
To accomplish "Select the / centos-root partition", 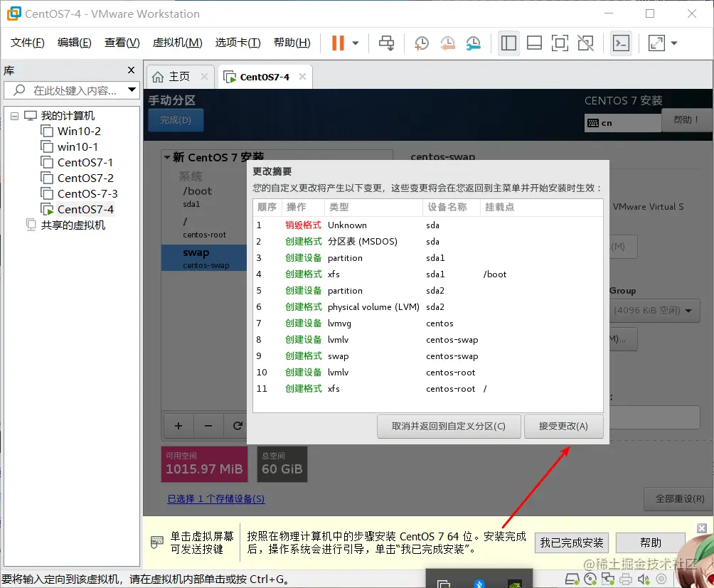I will point(204,228).
